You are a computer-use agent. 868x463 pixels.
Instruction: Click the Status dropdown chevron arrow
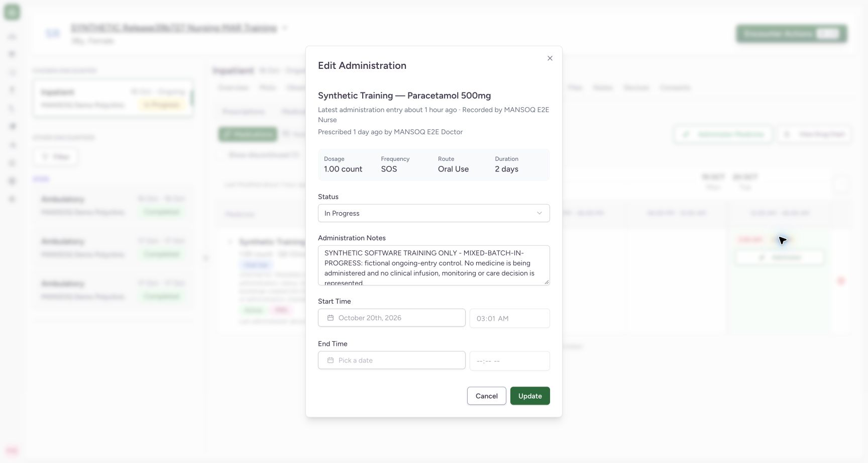click(x=539, y=213)
